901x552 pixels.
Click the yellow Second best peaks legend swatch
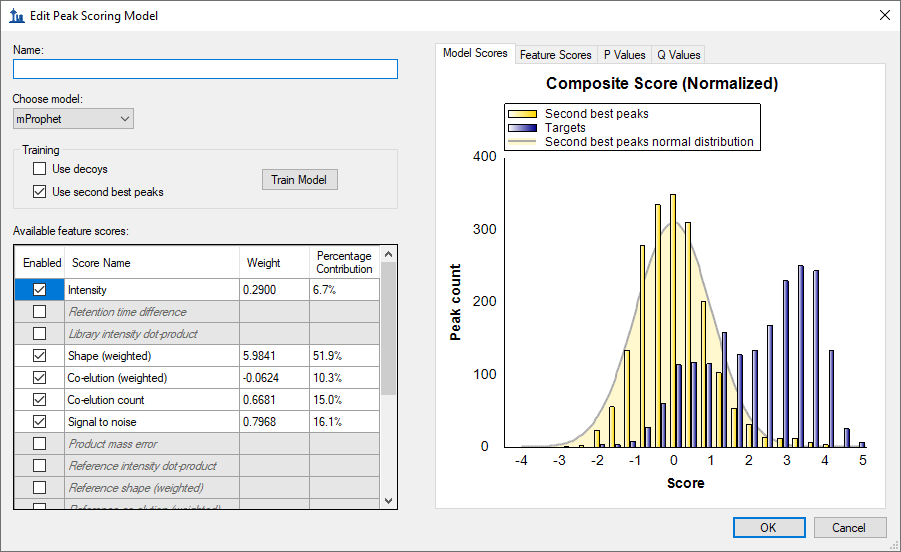tap(523, 114)
